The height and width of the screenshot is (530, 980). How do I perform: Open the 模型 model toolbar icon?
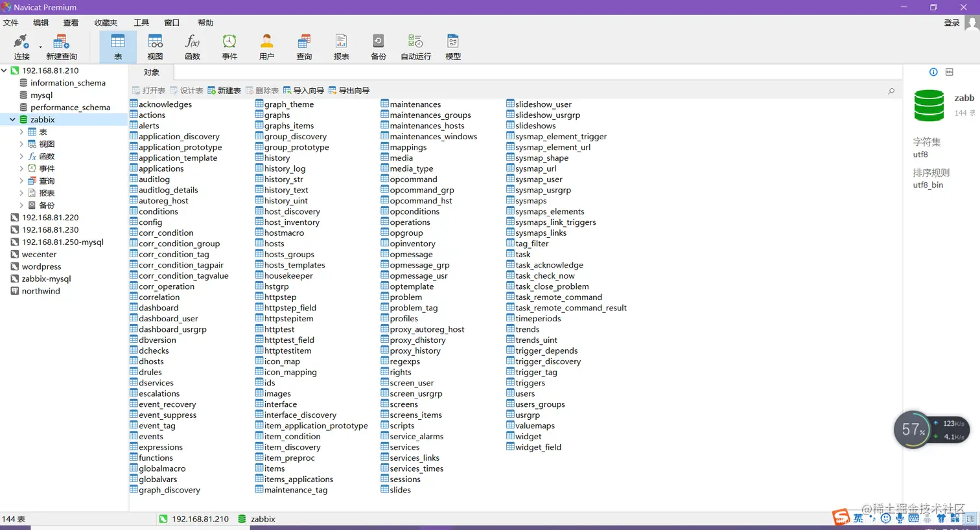(x=453, y=47)
